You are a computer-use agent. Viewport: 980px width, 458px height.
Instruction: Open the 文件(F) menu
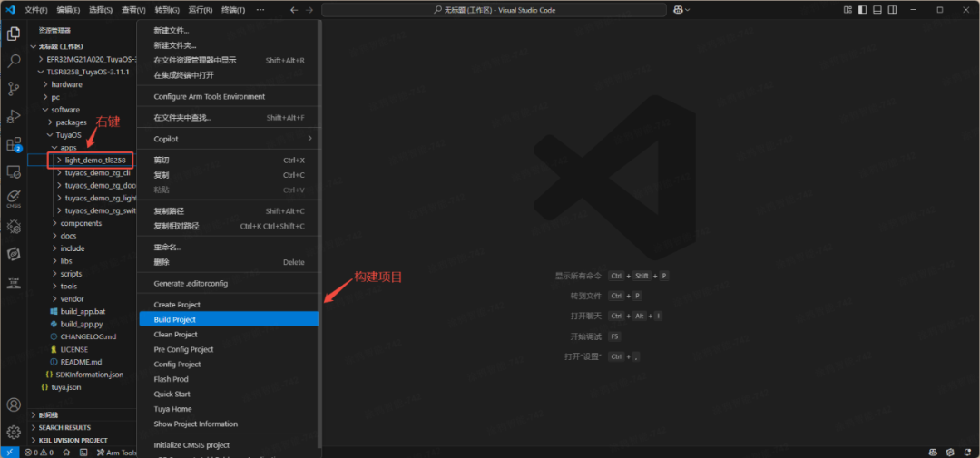click(x=35, y=10)
